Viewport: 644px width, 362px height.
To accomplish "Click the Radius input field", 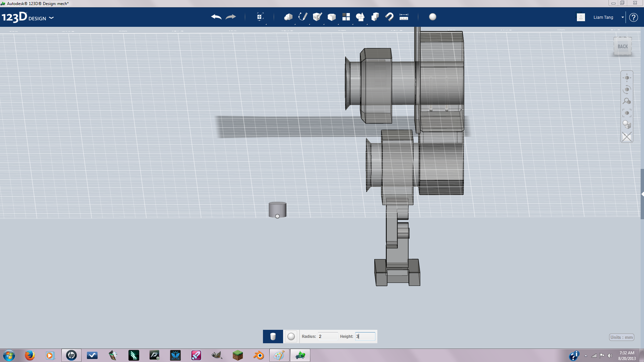I will coord(328,337).
